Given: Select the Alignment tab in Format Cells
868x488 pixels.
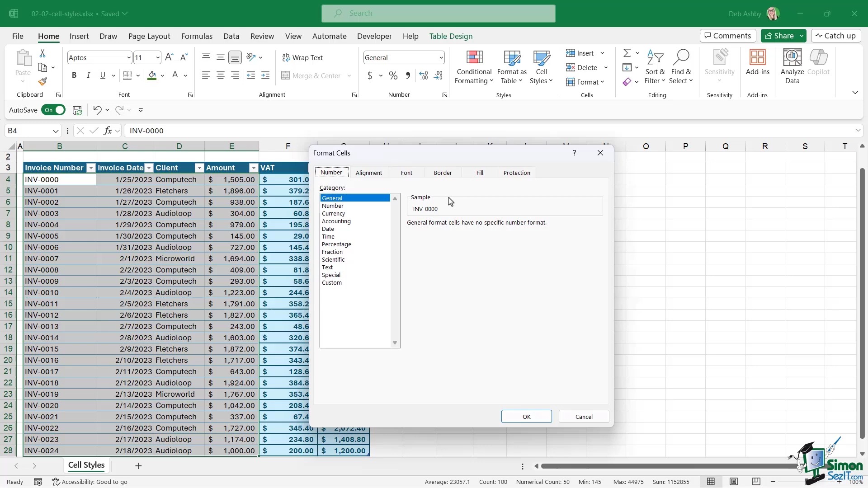Looking at the screenshot, I should point(368,172).
